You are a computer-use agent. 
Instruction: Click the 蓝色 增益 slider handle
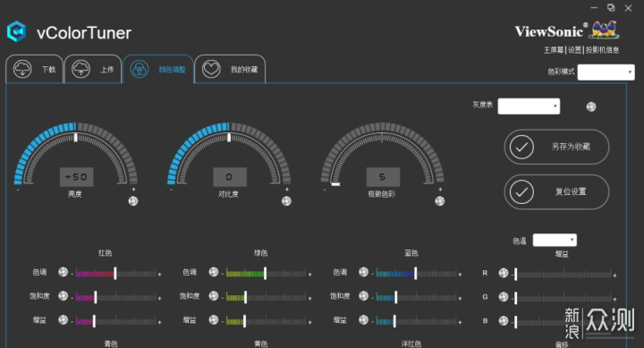click(x=394, y=321)
